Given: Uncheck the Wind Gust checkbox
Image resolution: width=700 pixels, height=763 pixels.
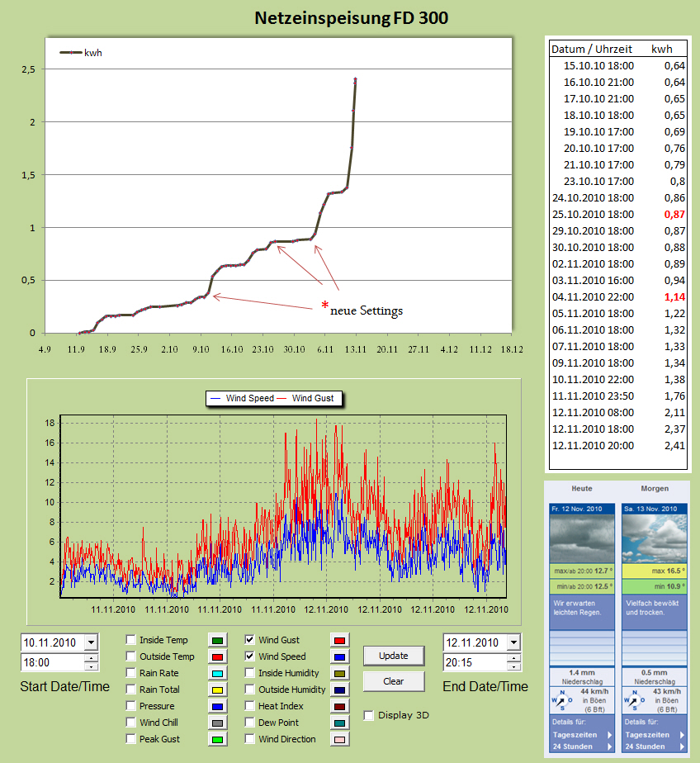Looking at the screenshot, I should point(250,640).
